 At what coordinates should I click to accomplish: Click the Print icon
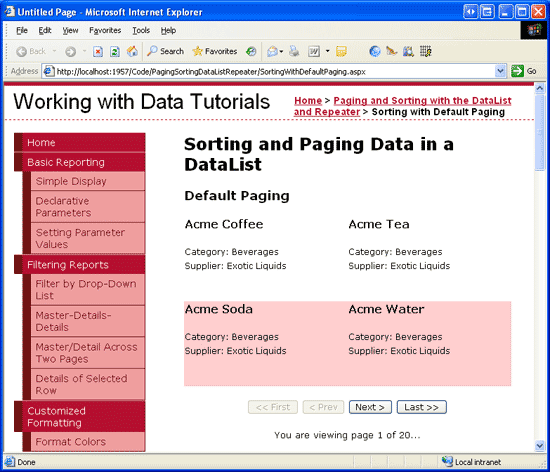point(294,52)
